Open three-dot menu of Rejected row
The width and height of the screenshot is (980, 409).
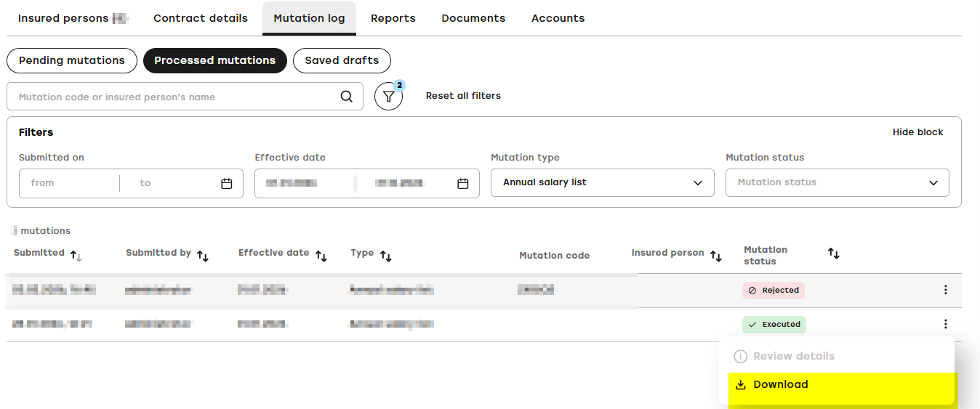(x=945, y=290)
